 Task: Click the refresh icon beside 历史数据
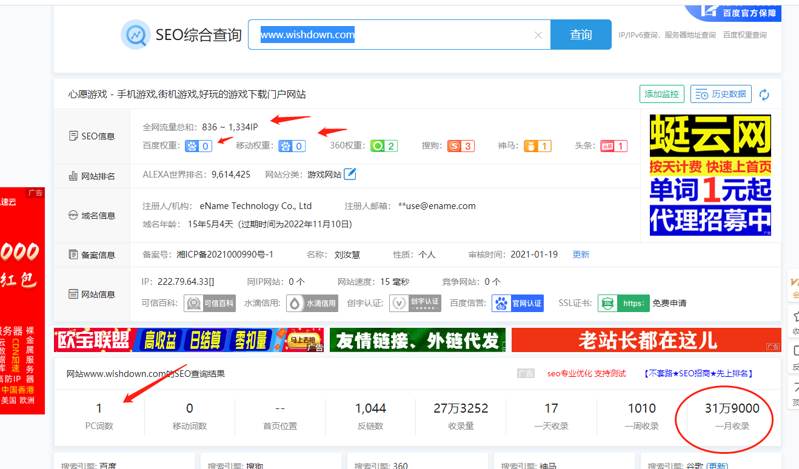764,94
